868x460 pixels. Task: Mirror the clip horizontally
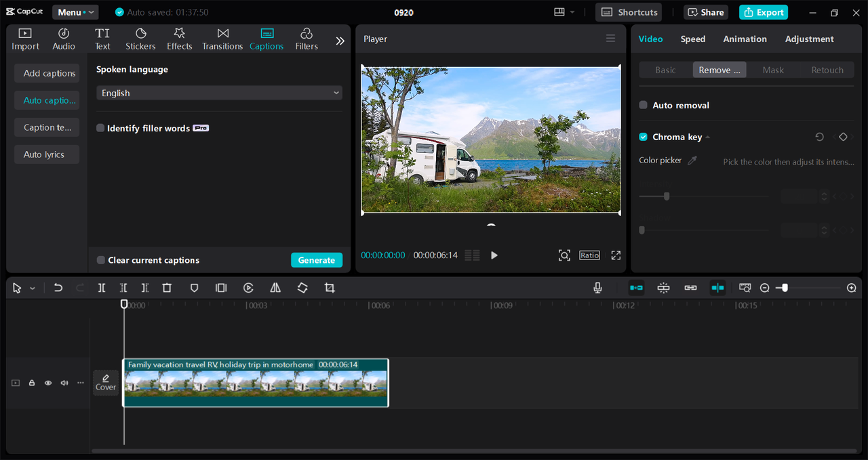pyautogui.click(x=275, y=288)
